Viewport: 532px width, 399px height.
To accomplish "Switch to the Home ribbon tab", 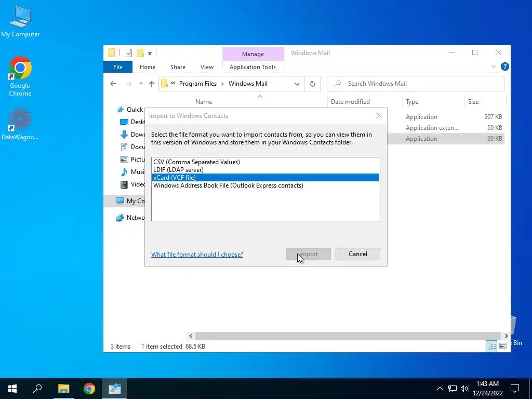I will pos(147,67).
